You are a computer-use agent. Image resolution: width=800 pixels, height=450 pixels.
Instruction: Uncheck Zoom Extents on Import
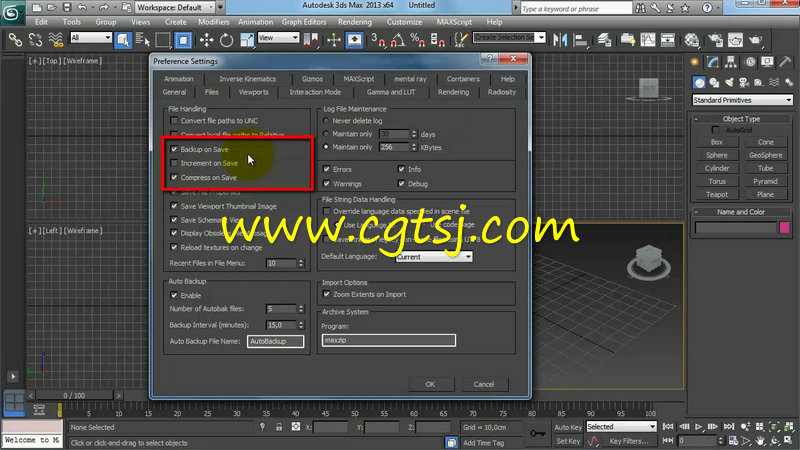click(327, 294)
